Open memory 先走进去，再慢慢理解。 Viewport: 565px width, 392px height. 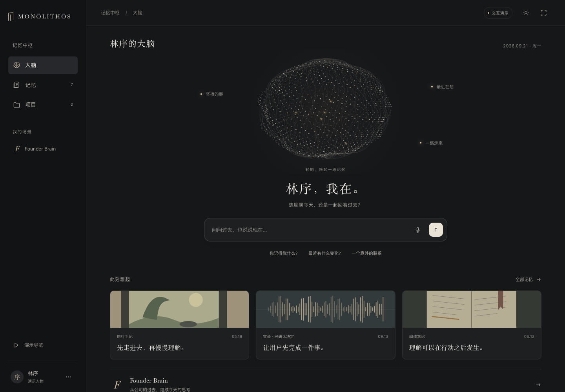[151, 348]
